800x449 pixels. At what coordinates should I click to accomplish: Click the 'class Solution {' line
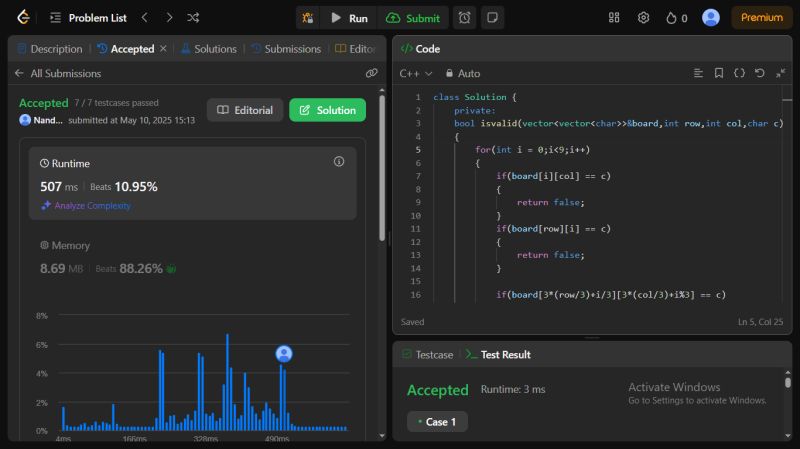[474, 97]
